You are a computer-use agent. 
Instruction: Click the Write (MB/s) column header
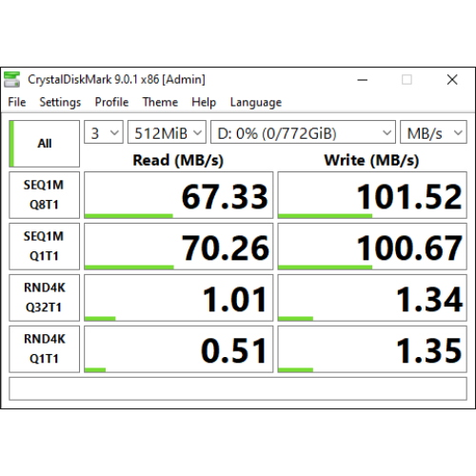(371, 160)
